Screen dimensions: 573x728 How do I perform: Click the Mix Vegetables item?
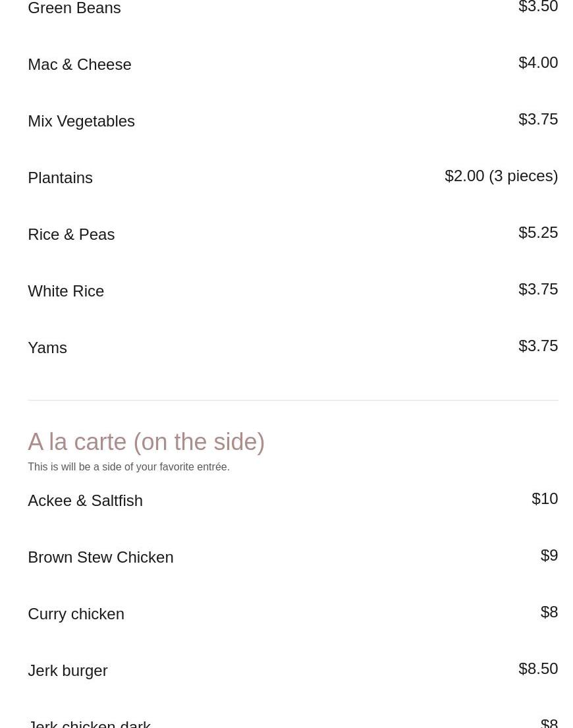coord(81,121)
